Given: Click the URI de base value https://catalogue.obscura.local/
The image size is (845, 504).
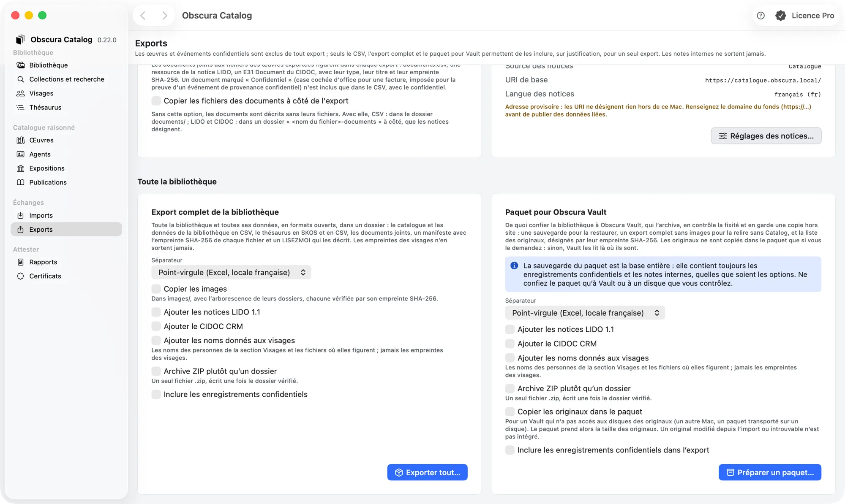Looking at the screenshot, I should (763, 80).
